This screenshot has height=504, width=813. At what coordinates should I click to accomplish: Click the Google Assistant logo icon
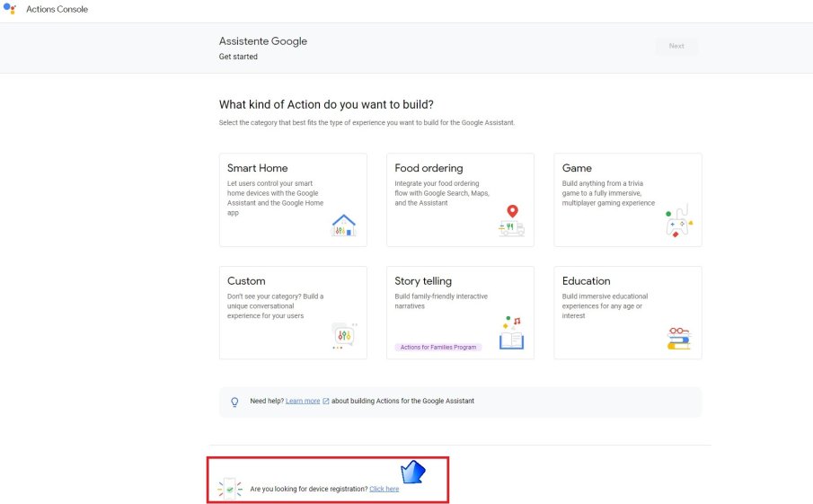(x=10, y=9)
